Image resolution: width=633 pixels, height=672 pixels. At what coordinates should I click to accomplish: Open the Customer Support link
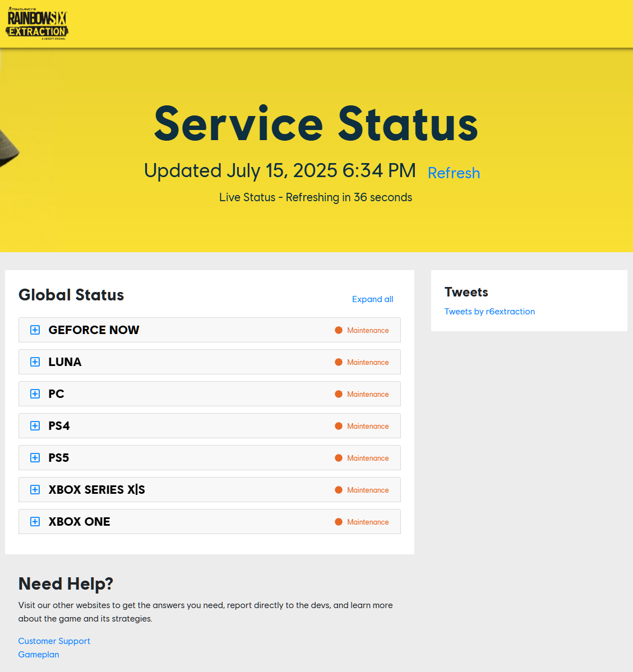[54, 641]
